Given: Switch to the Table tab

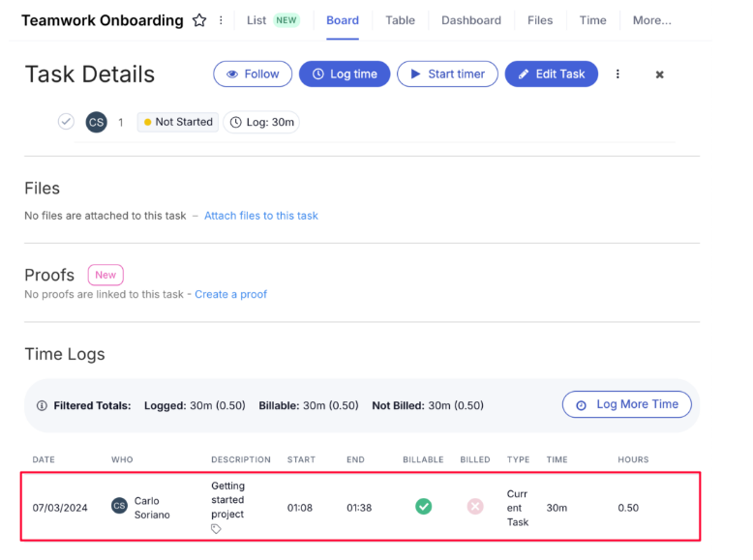Looking at the screenshot, I should pos(400,20).
